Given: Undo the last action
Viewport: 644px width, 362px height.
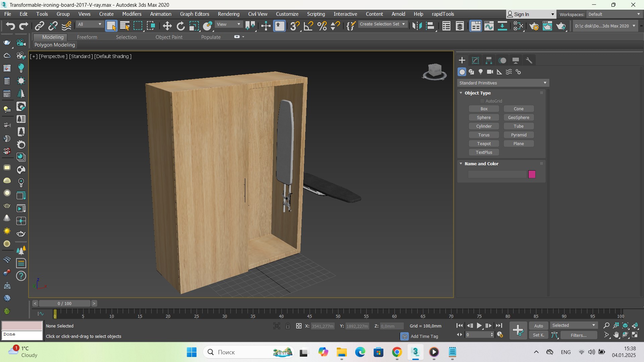Looking at the screenshot, I should click(x=10, y=26).
